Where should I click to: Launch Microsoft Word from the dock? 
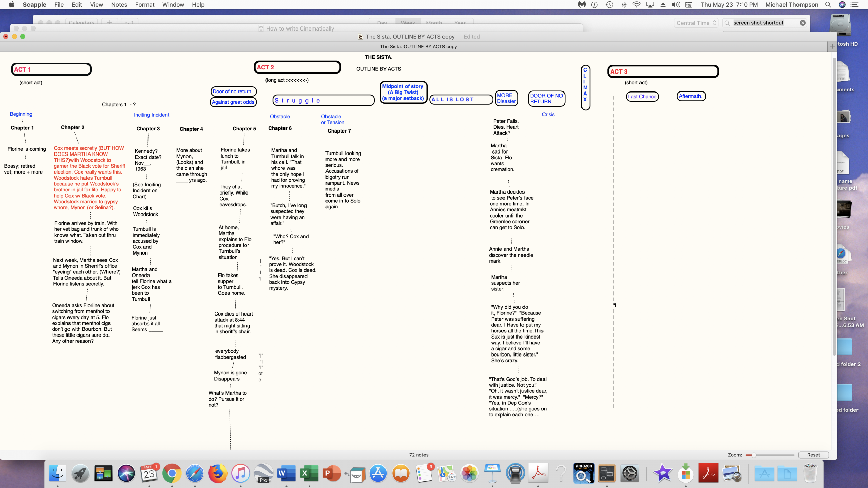286,473
